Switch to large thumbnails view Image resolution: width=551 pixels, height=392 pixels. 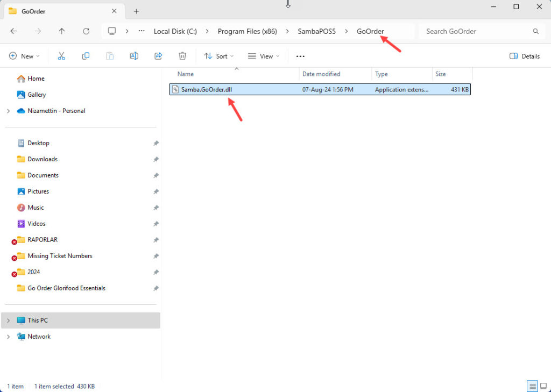pyautogui.click(x=543, y=386)
